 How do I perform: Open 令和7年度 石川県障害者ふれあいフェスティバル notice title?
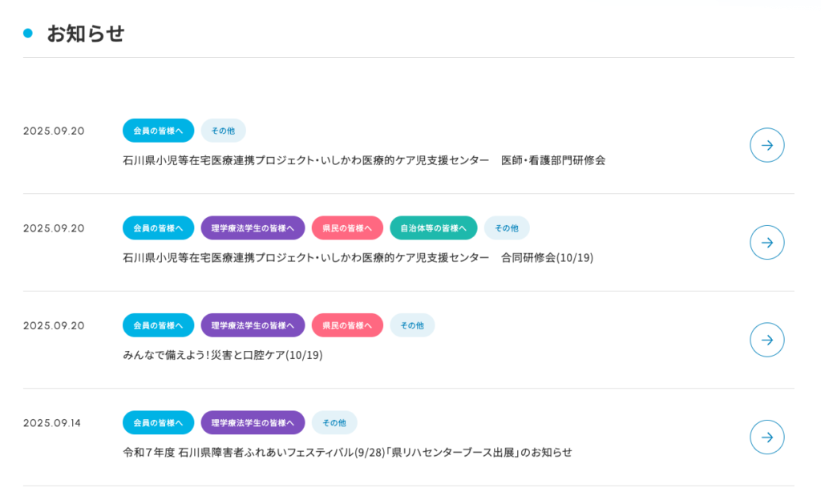coord(347,453)
